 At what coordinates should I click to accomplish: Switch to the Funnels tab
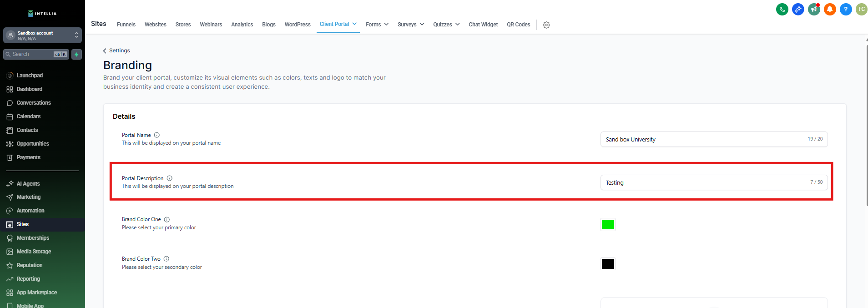coord(126,25)
